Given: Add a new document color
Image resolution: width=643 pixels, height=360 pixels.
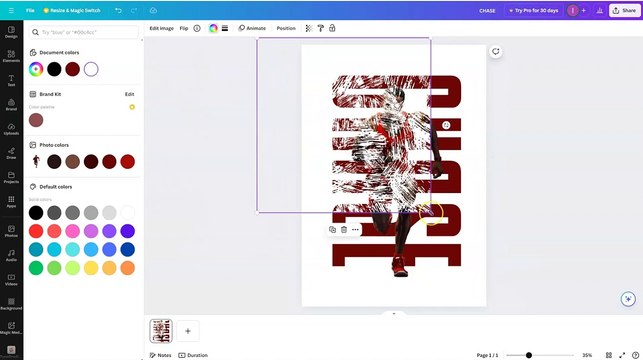Looking at the screenshot, I should [36, 69].
